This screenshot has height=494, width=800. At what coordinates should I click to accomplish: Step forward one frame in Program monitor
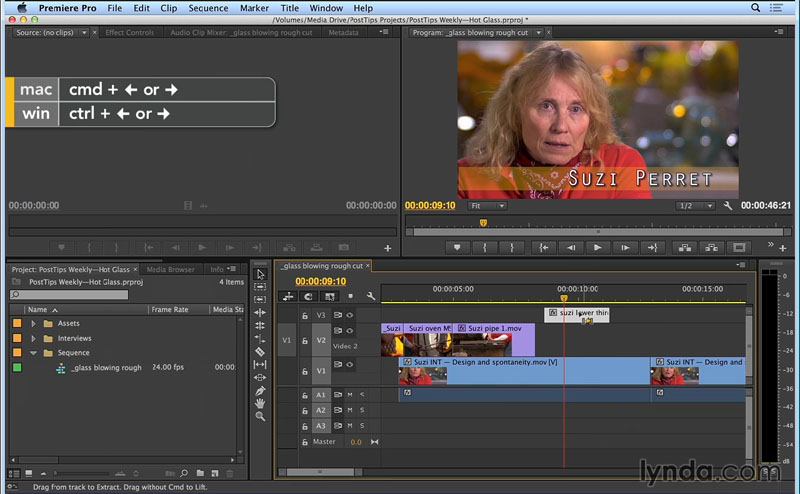[625, 248]
